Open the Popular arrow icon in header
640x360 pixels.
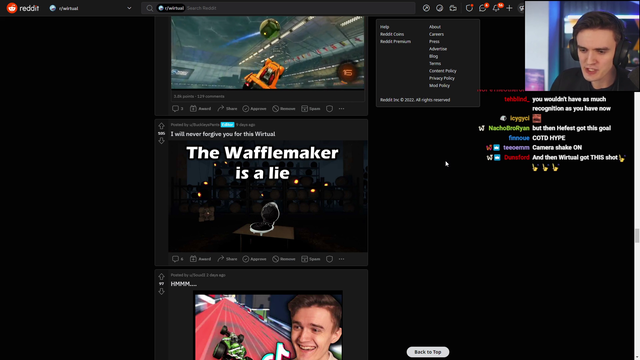pyautogui.click(x=426, y=8)
